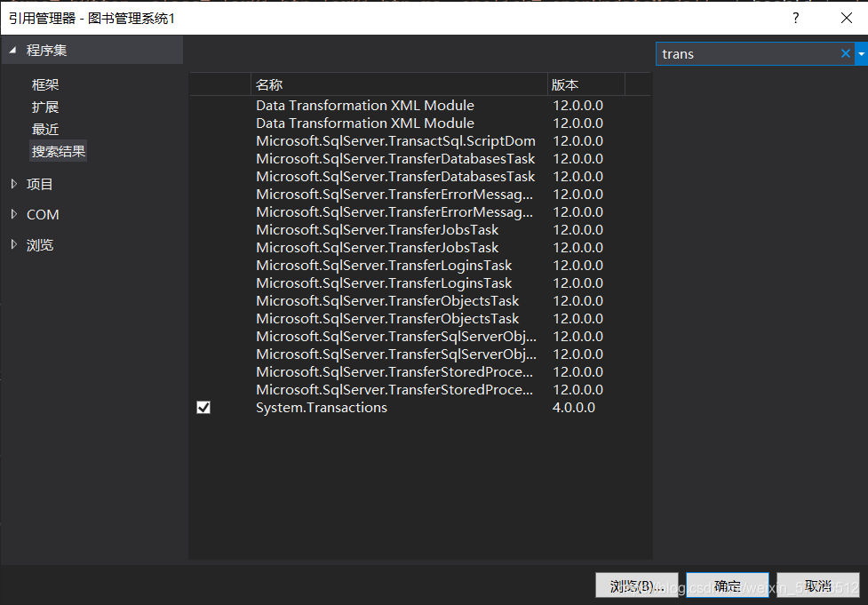868x605 pixels.
Task: Sort by the 名称 column header
Action: coord(399,84)
